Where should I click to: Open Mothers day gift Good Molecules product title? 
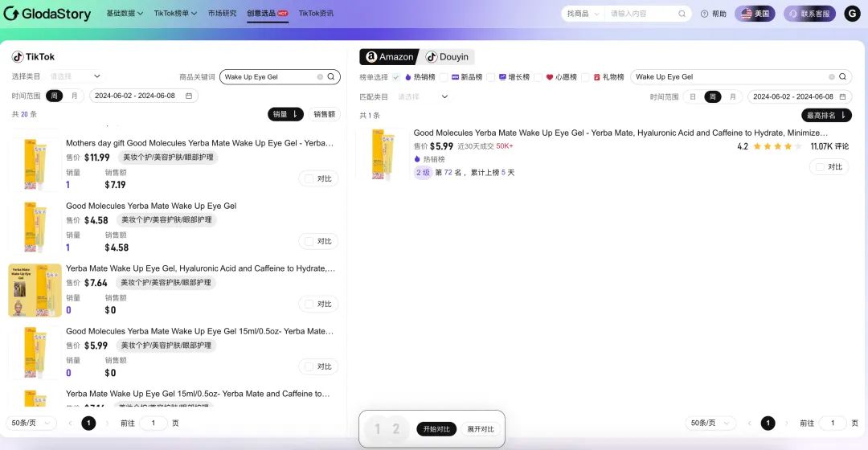click(200, 143)
